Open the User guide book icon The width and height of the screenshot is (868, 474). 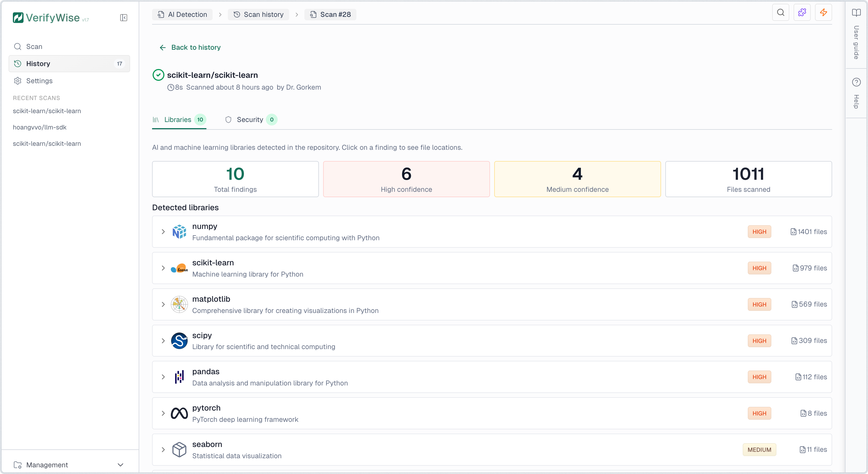[x=856, y=13]
